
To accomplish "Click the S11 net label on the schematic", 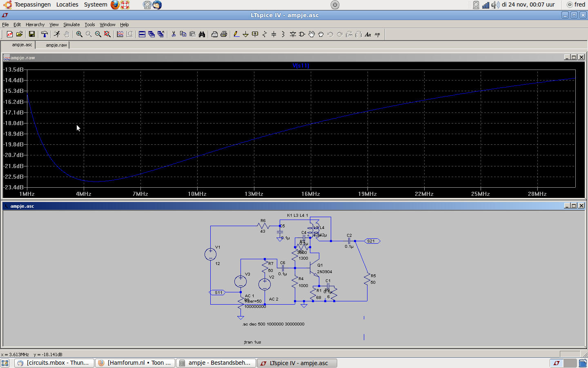I will click(217, 292).
